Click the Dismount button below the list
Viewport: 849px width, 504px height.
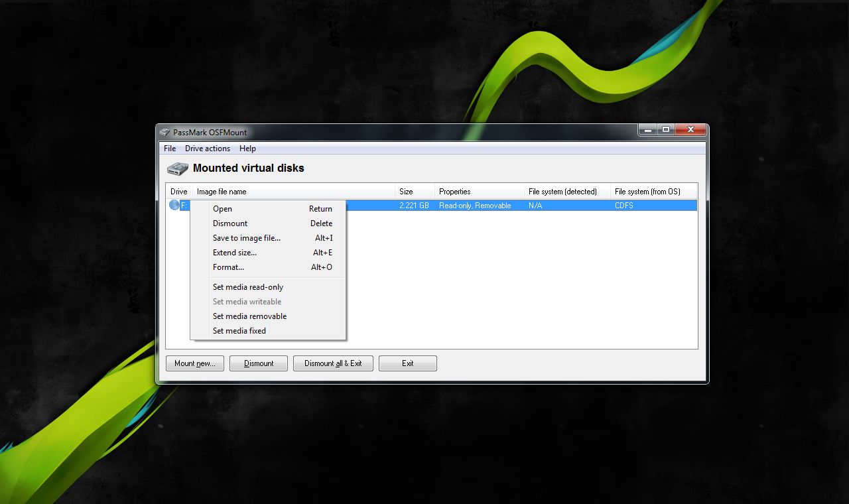tap(259, 363)
